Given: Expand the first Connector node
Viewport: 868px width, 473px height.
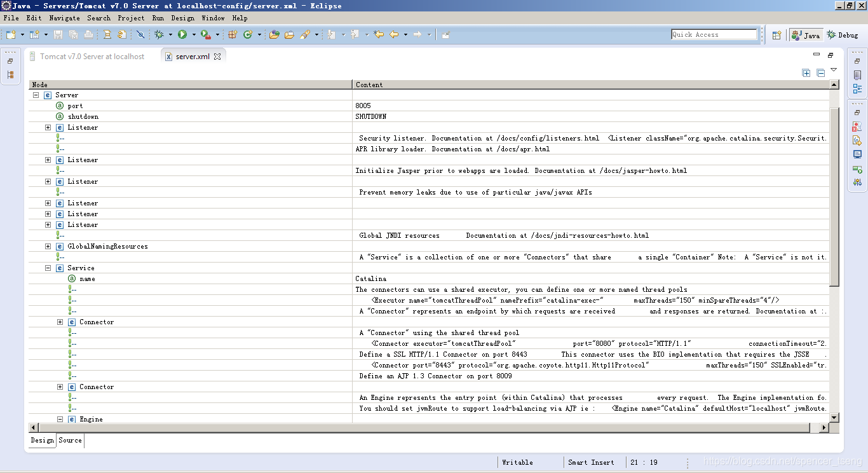Looking at the screenshot, I should tap(60, 322).
